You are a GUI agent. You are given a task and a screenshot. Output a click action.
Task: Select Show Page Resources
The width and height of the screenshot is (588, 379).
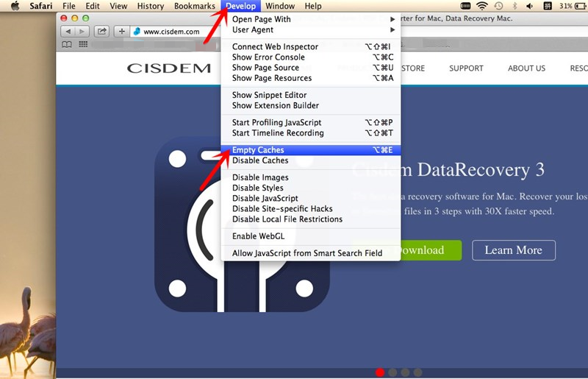[311, 78]
